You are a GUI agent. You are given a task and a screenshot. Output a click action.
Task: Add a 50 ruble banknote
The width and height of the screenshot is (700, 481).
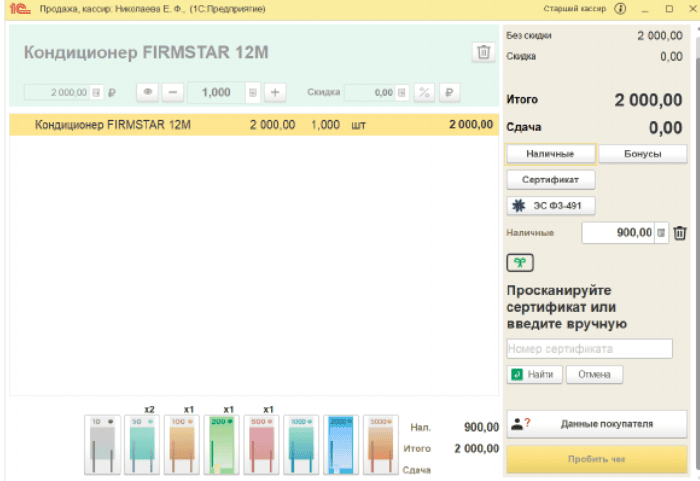142,445
